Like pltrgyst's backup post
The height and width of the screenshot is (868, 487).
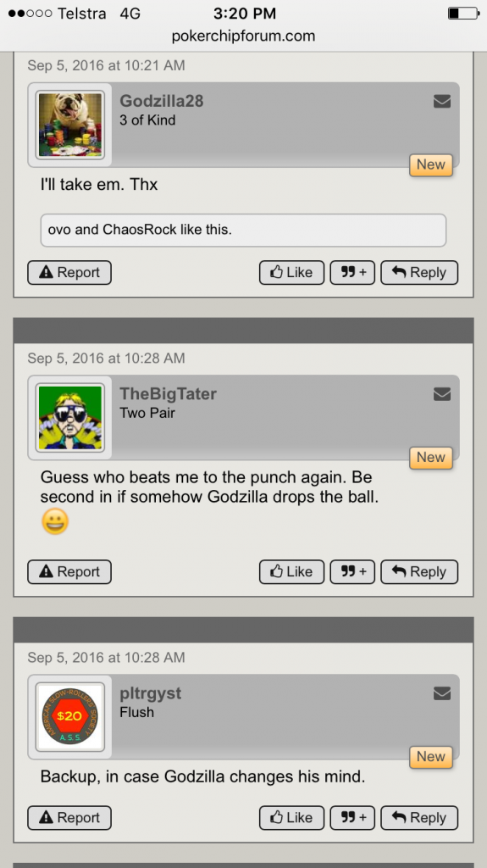[291, 818]
